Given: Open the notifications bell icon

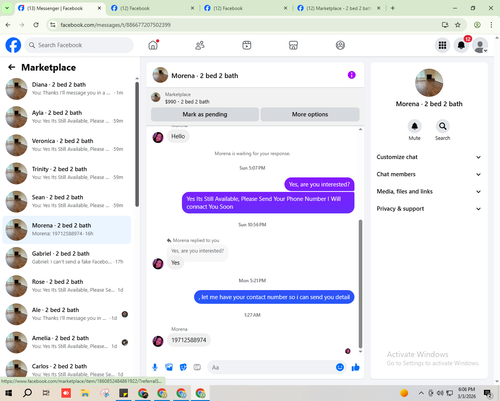Looking at the screenshot, I should tap(461, 45).
